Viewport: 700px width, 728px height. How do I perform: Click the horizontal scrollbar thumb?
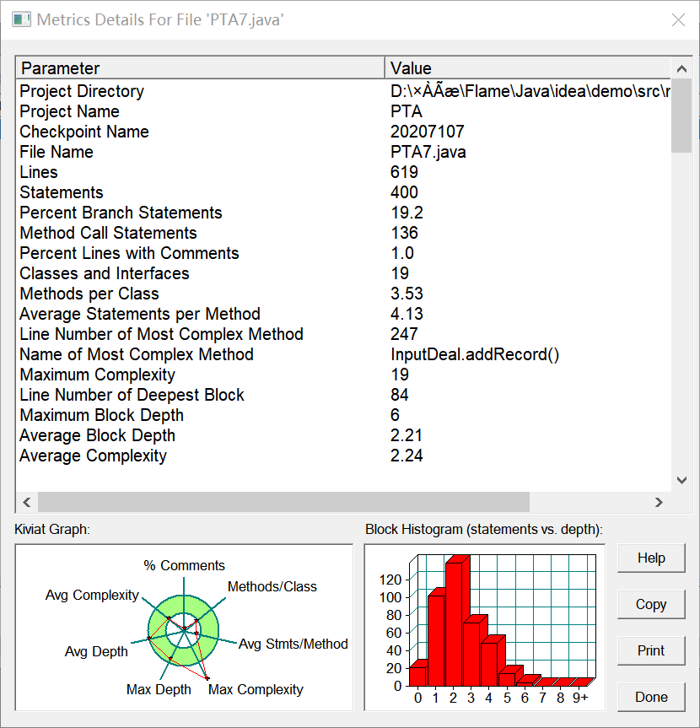coord(283,502)
